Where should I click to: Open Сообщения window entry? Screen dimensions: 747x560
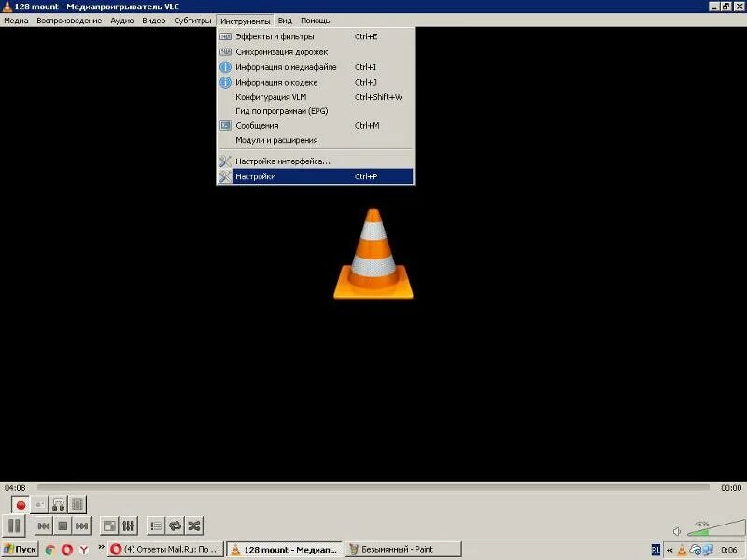click(316, 126)
